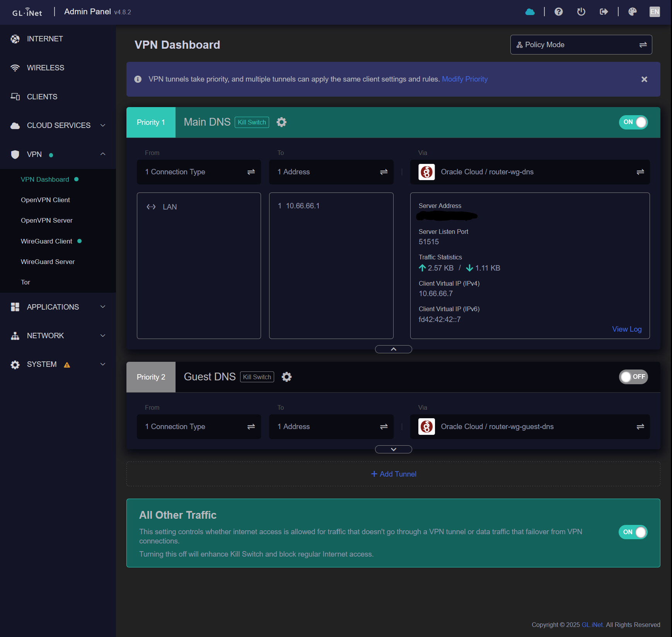Dismiss the VPN priority info banner
Image resolution: width=672 pixels, height=637 pixels.
(x=644, y=79)
